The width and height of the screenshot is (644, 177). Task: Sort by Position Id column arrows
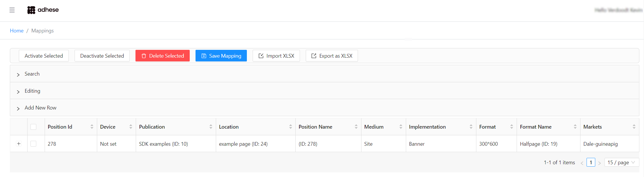[x=92, y=127]
